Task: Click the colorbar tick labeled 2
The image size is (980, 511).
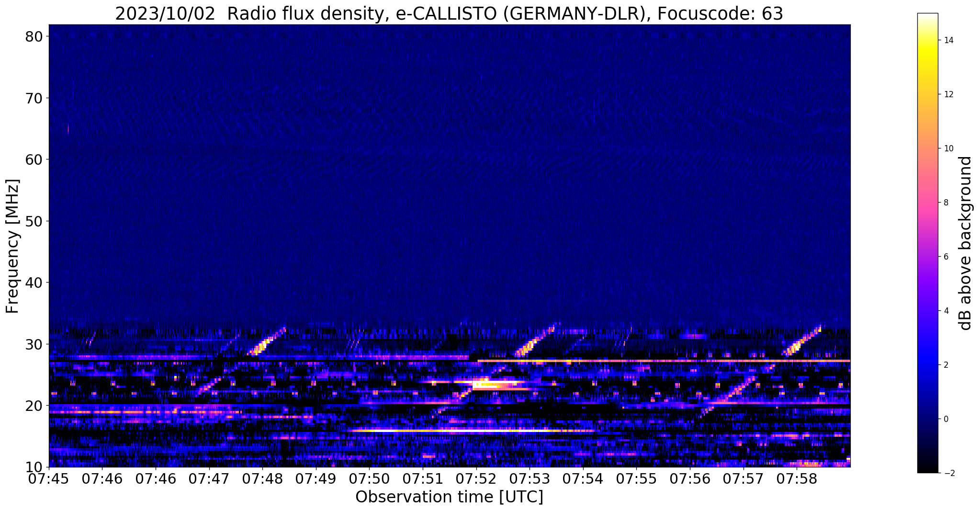Action: tap(946, 365)
